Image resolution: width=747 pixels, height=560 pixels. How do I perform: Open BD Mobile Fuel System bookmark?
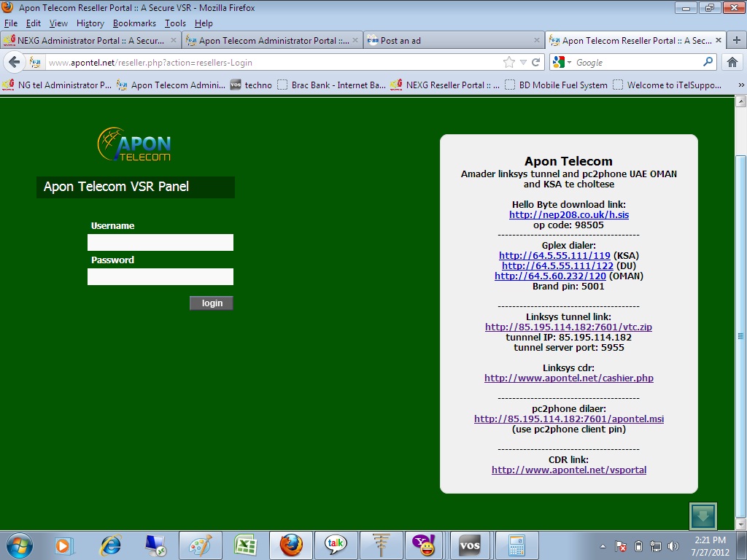(557, 85)
